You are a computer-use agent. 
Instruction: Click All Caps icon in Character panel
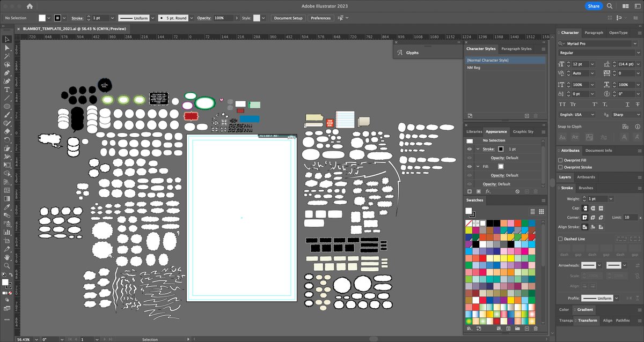(562, 105)
